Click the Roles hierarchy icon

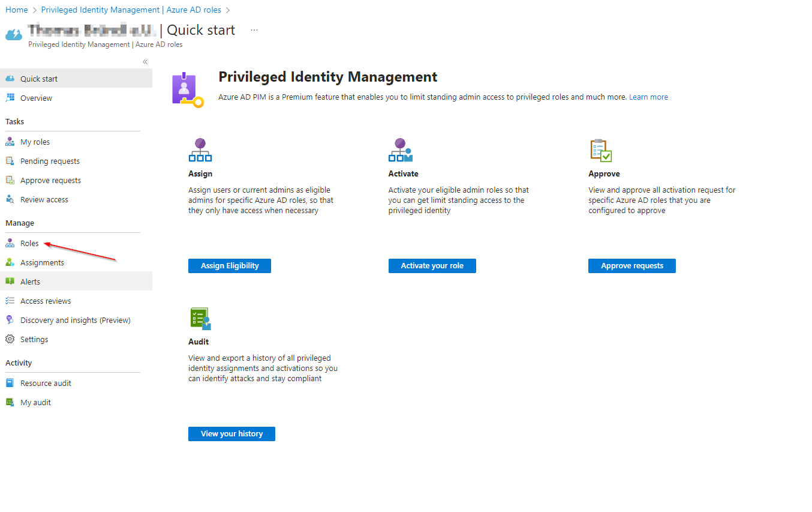click(10, 243)
